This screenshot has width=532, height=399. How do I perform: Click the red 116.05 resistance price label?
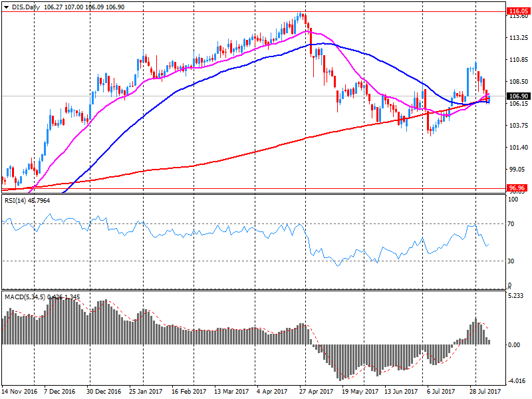tap(519, 11)
